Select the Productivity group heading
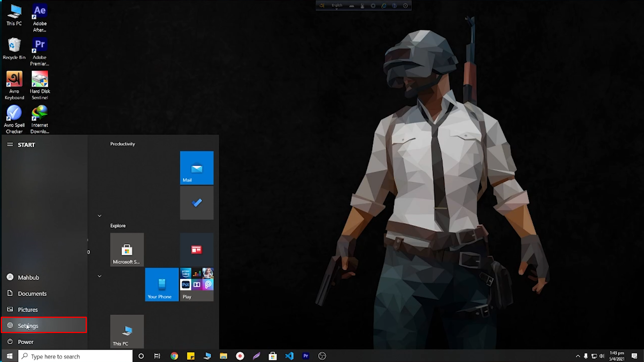Viewport: 644px width, 362px height. pyautogui.click(x=122, y=144)
